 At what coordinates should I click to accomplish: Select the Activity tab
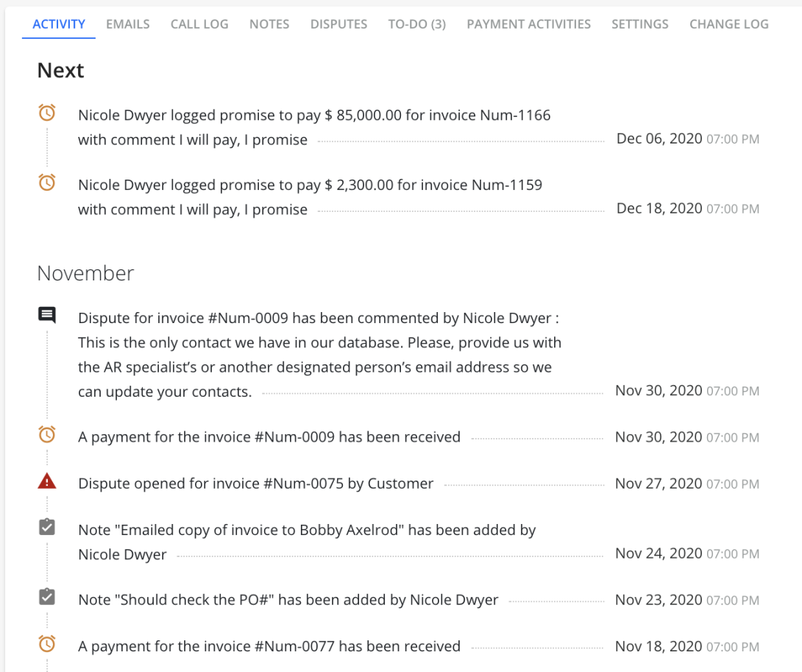pyautogui.click(x=59, y=24)
